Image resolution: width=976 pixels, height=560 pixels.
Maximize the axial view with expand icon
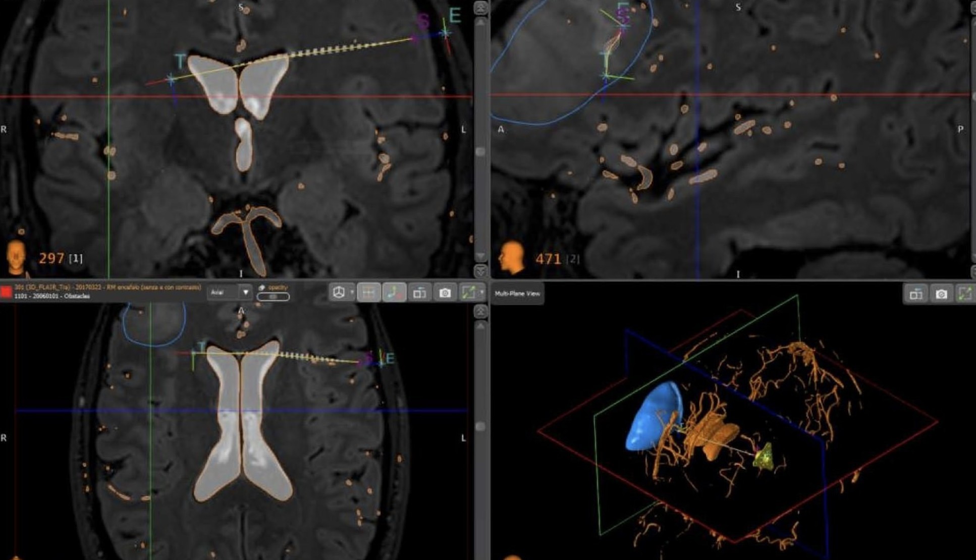pyautogui.click(x=468, y=293)
